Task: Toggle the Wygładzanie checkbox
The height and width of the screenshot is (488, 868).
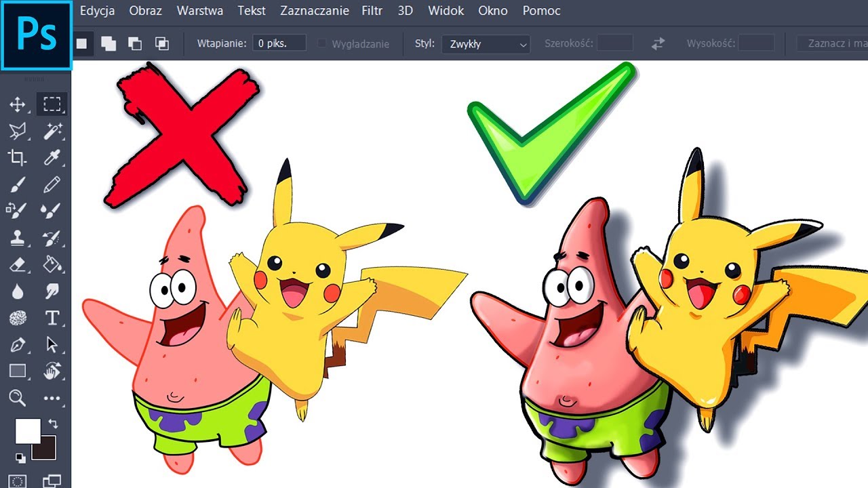Action: pyautogui.click(x=322, y=44)
